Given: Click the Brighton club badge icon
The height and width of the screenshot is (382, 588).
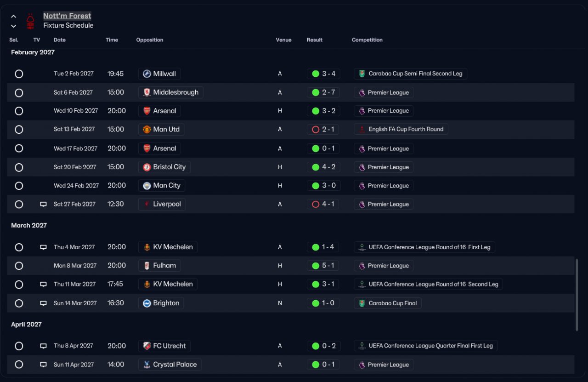Looking at the screenshot, I should point(147,303).
